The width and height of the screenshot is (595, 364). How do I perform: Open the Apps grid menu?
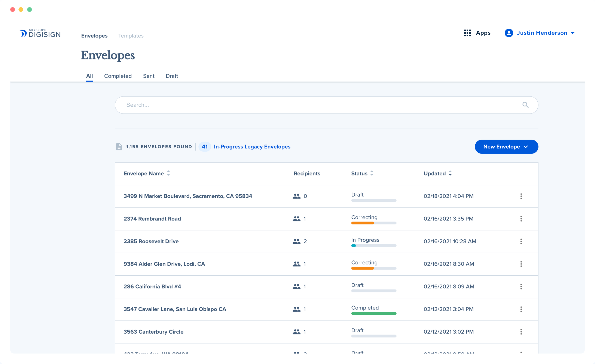(467, 33)
